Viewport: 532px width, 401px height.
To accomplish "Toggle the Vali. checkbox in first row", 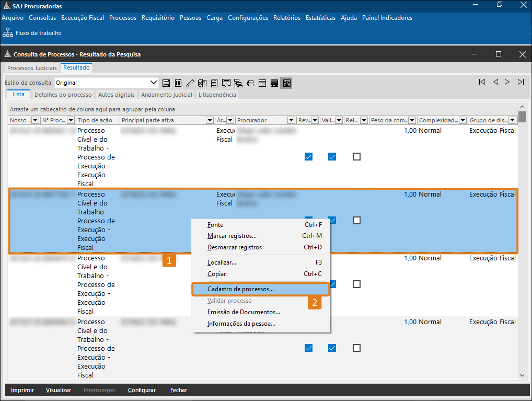I will click(x=332, y=156).
